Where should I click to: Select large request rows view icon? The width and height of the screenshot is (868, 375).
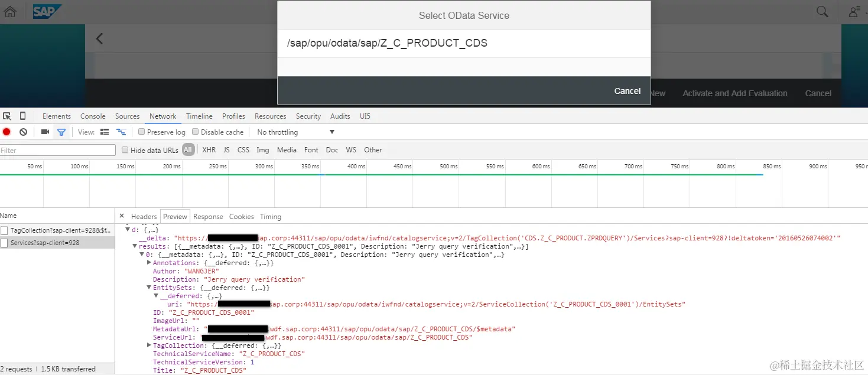coord(105,132)
